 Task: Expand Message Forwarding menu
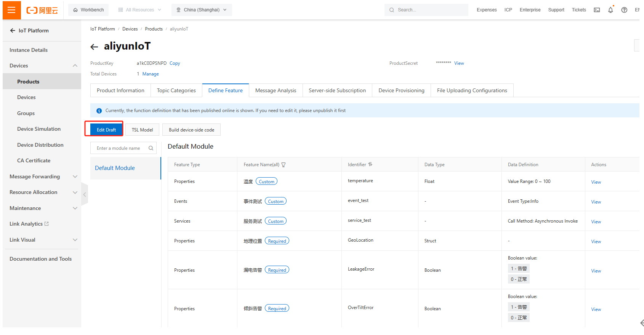[75, 176]
